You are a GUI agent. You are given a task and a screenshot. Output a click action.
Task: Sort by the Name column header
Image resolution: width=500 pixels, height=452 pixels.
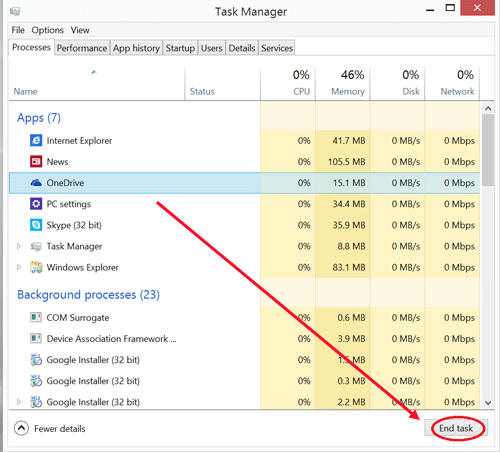(97, 83)
